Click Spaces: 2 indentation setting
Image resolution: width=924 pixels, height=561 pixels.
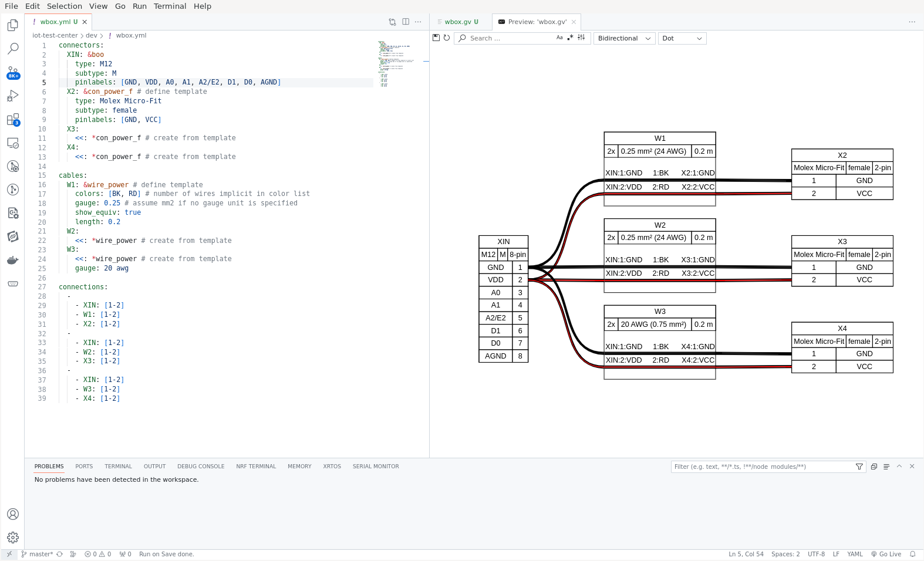[785, 554]
